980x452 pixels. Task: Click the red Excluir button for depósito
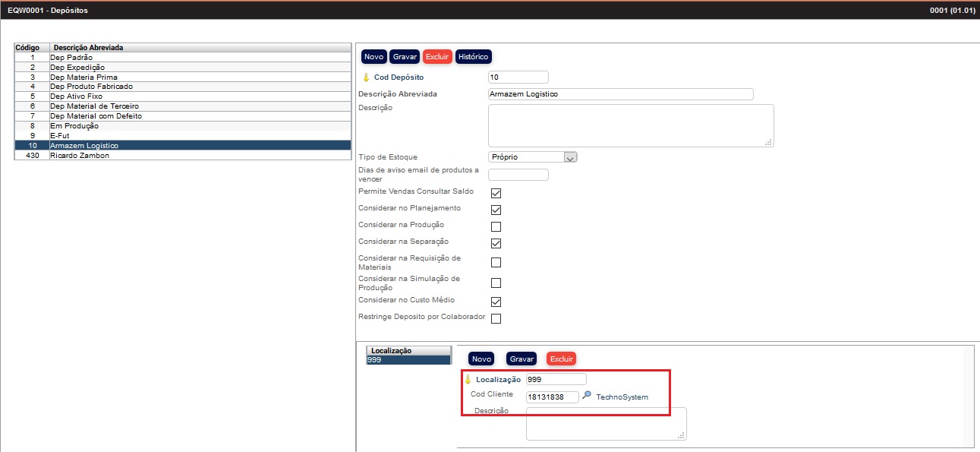[437, 57]
